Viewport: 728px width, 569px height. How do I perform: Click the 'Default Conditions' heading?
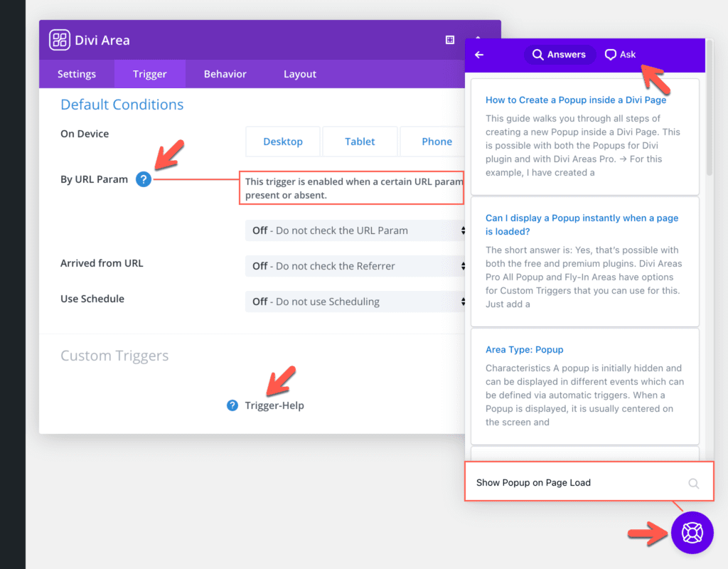click(122, 105)
